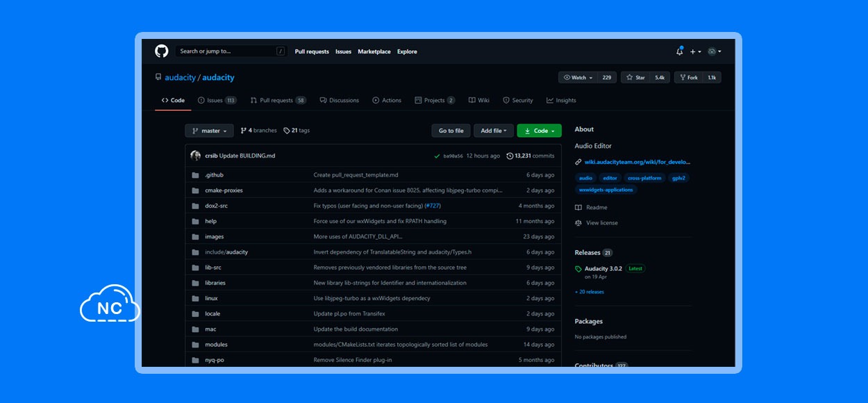Click the folder icon beside lib-src
Screen dimensions: 868x403
coord(195,268)
